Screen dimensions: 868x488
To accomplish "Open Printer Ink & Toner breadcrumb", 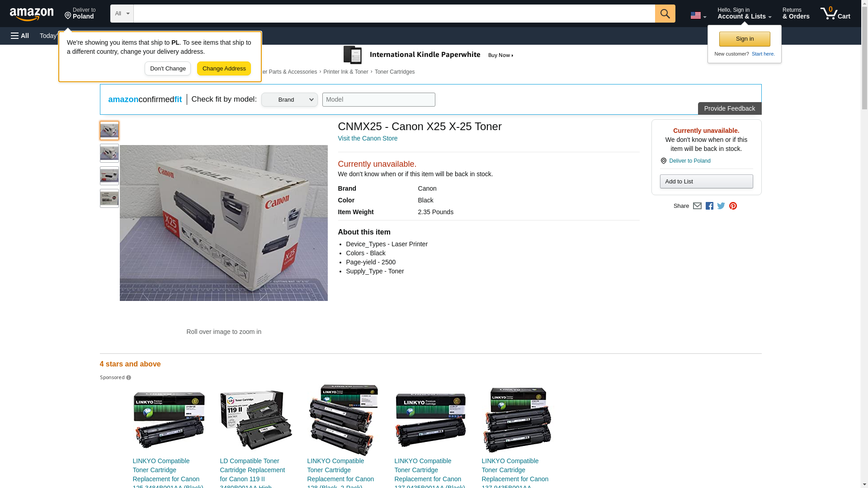I will tap(345, 72).
